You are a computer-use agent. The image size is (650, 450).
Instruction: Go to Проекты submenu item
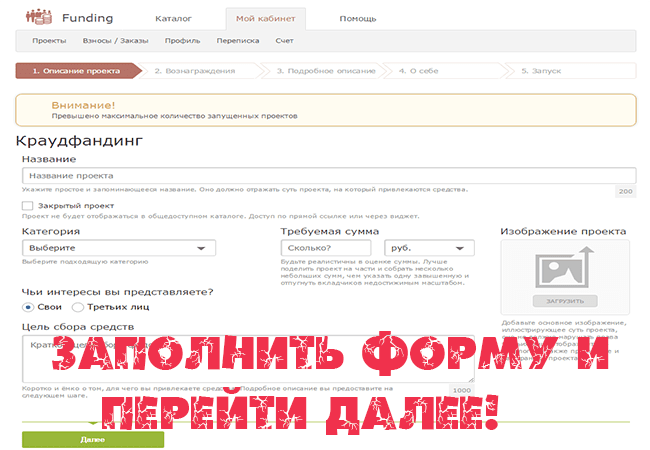tap(49, 41)
